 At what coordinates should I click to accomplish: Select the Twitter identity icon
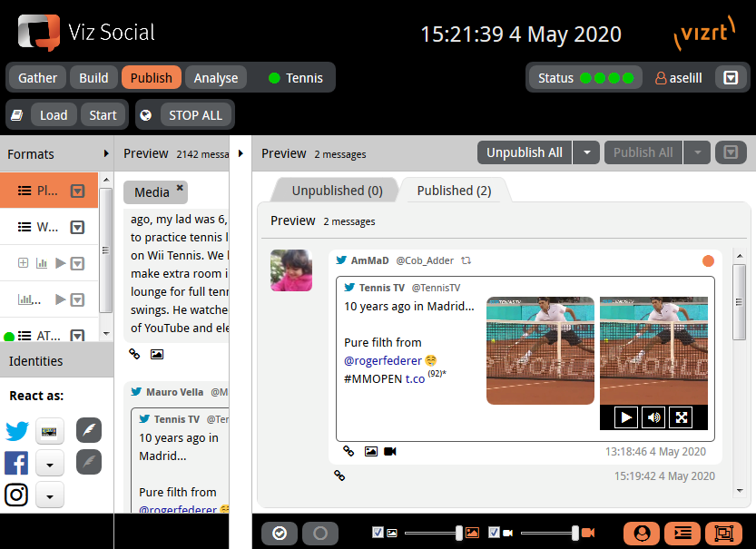click(17, 430)
